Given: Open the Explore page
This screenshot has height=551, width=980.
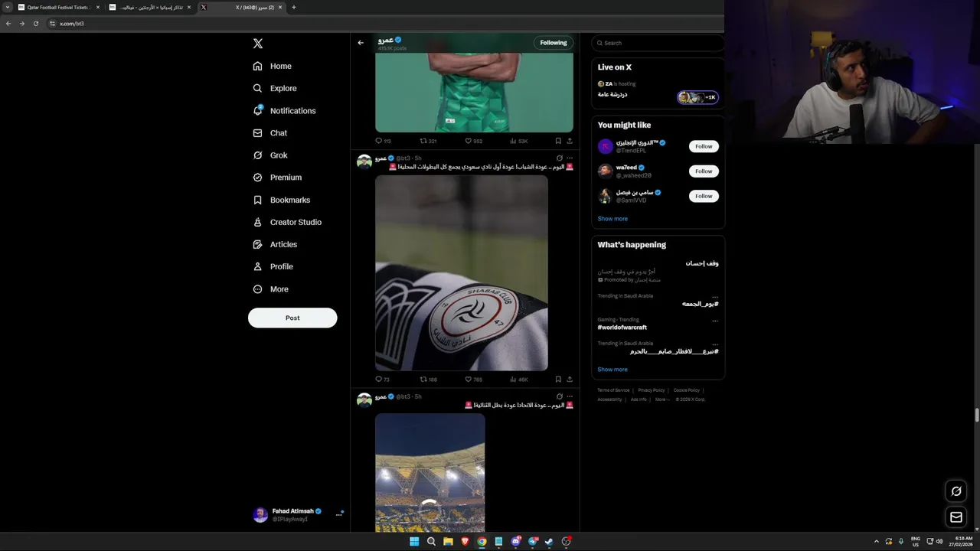Looking at the screenshot, I should pos(275,88).
